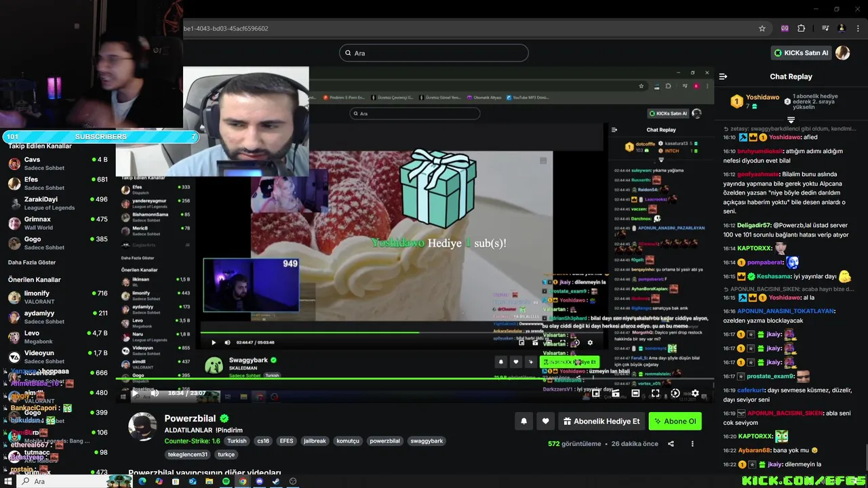Viewport: 868px width, 488px height.
Task: Open Steam from taskbar
Action: [276, 481]
